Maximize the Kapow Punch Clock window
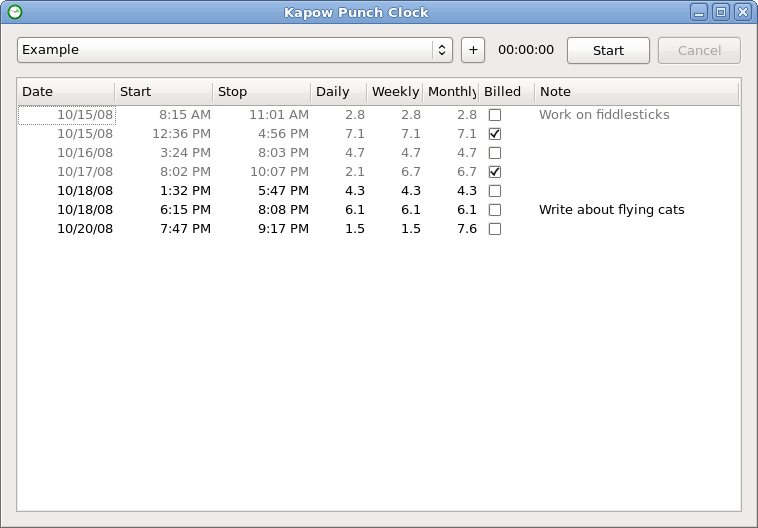This screenshot has height=528, width=758. tap(721, 12)
